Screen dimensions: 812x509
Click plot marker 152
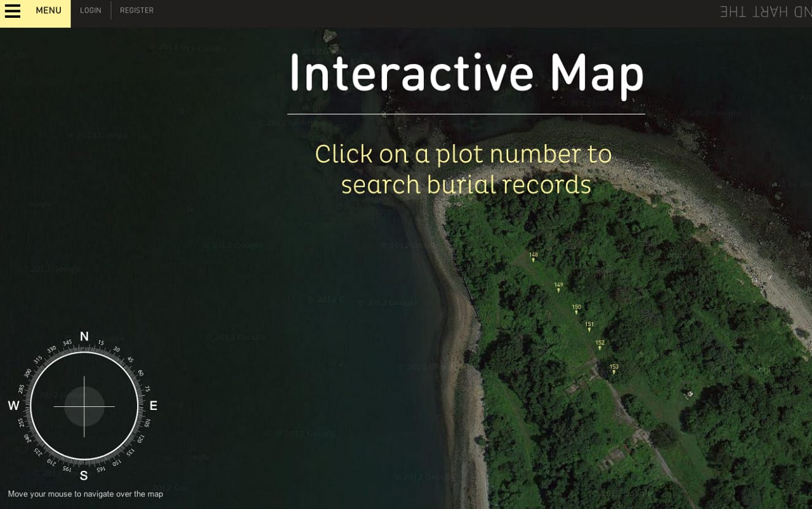coord(599,343)
